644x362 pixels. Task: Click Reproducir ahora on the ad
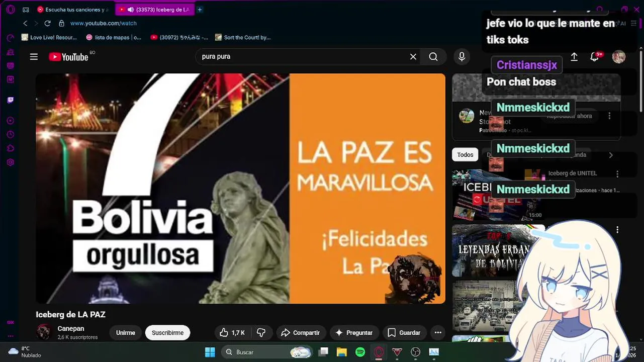click(x=570, y=116)
